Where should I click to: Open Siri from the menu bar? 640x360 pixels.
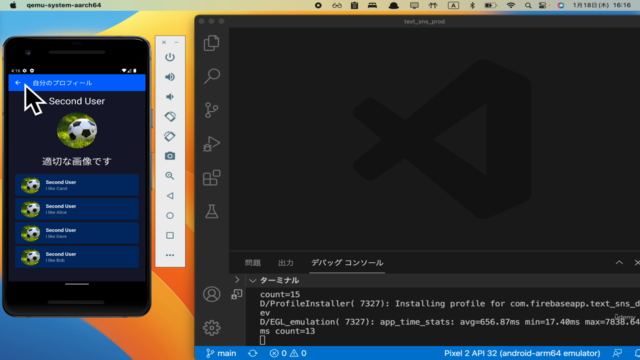click(561, 5)
